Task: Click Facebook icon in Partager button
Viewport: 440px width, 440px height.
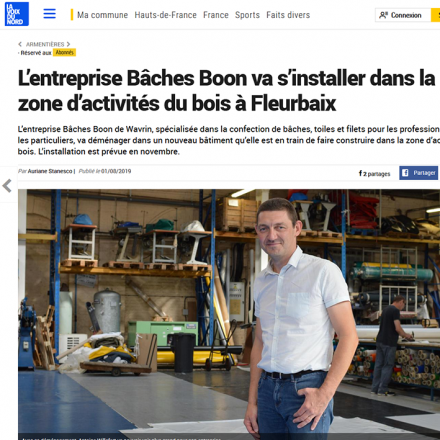Action: point(405,173)
